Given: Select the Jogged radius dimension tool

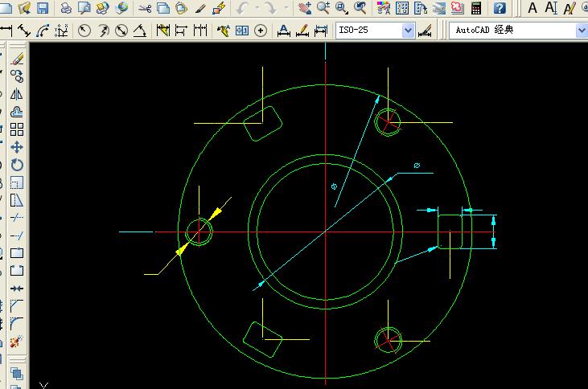Looking at the screenshot, I should (x=103, y=31).
